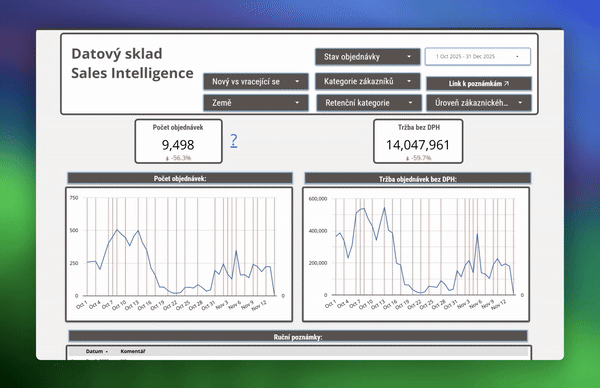Click the -56.3% change indicator
Image resolution: width=600 pixels, height=388 pixels.
click(x=178, y=158)
